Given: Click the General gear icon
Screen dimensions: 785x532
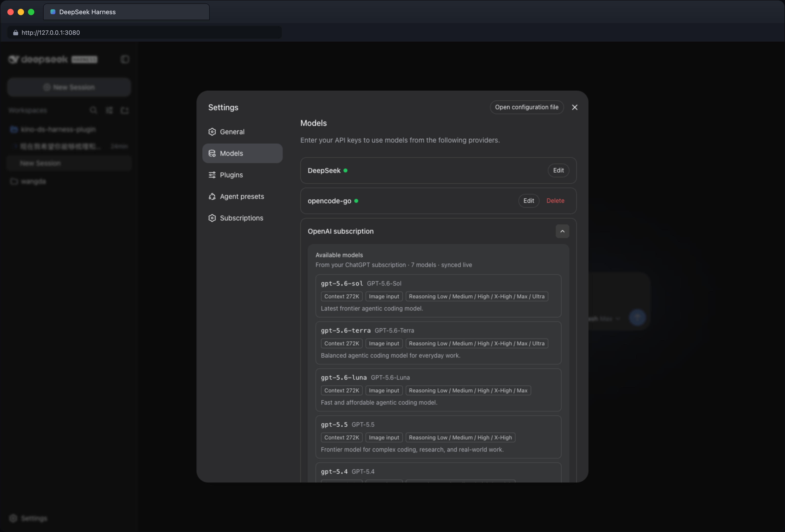Looking at the screenshot, I should coord(212,132).
